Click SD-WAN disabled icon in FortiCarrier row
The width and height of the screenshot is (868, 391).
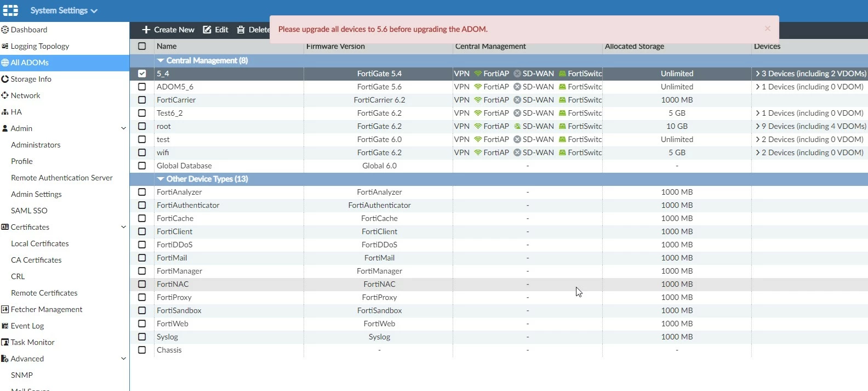517,100
